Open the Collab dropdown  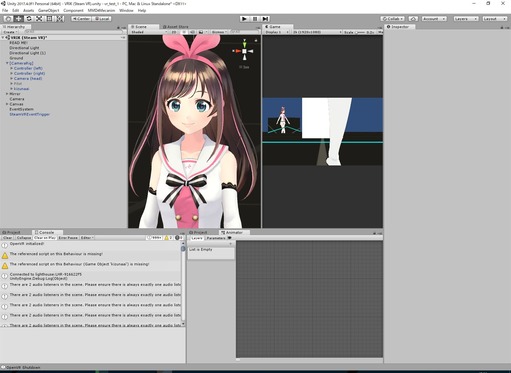[x=393, y=19]
